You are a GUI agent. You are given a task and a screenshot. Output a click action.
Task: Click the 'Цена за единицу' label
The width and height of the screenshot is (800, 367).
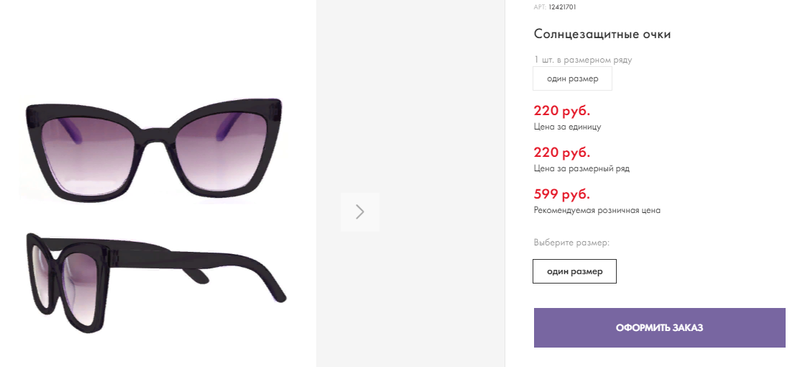567,127
